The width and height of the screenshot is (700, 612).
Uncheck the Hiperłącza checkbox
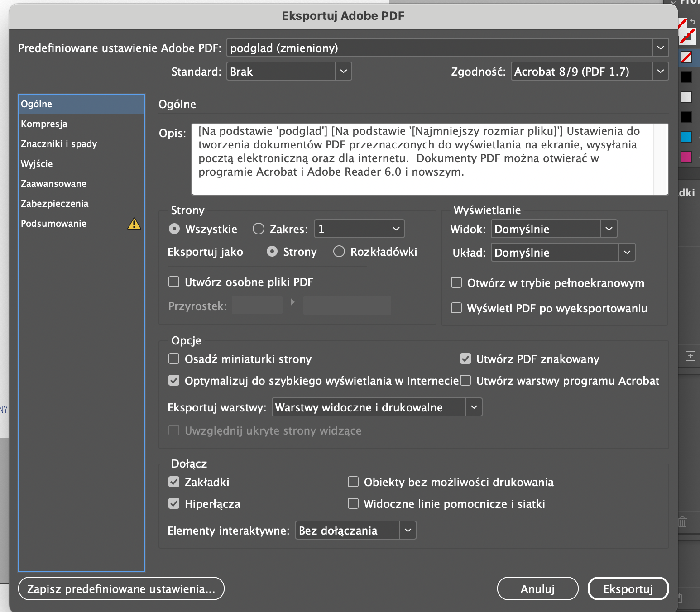174,504
